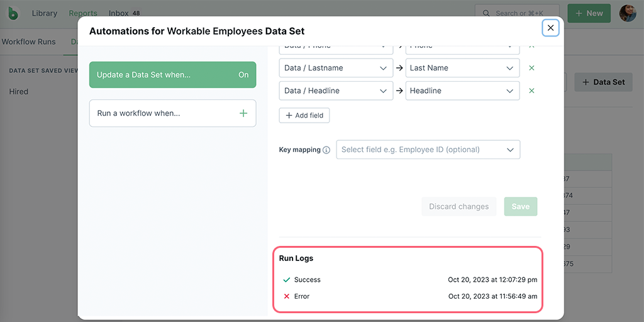Open the app logo home icon
This screenshot has width=644, height=322.
[x=14, y=13]
